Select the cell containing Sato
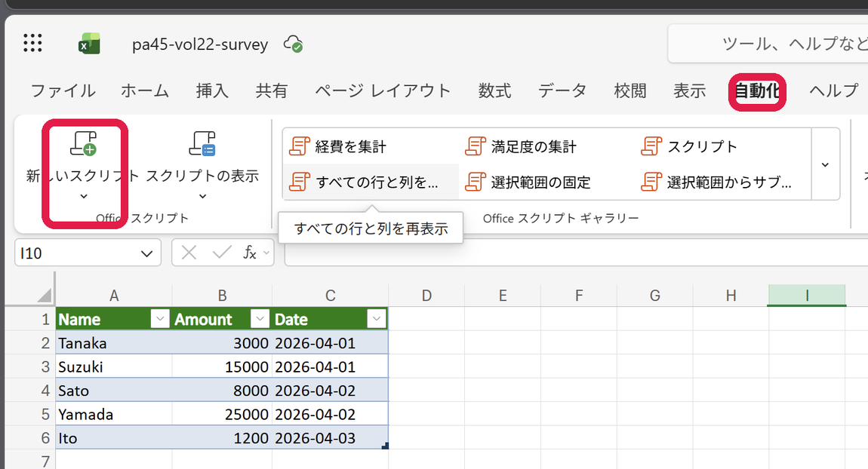Screen dimensions: 868x469 click(113, 391)
